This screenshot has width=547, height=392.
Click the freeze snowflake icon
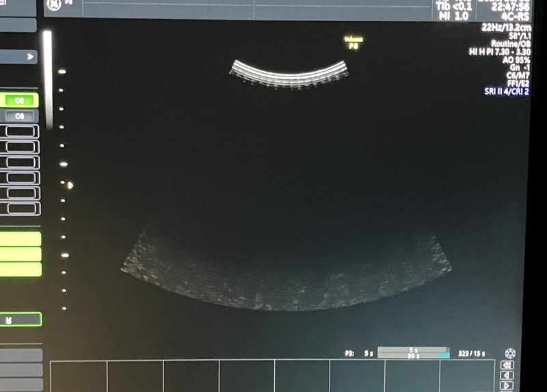coord(509,354)
